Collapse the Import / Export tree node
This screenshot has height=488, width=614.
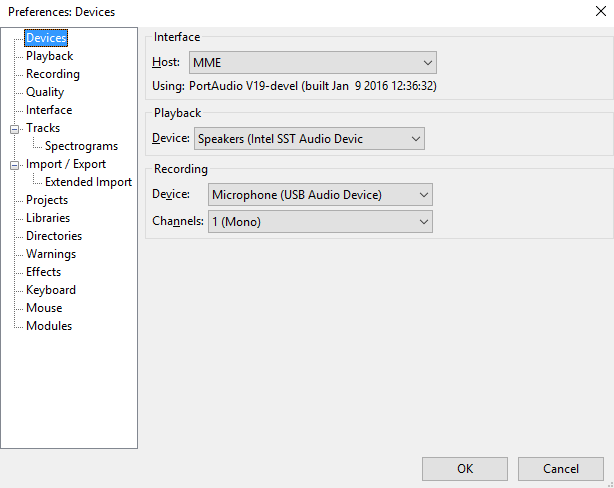pyautogui.click(x=14, y=165)
